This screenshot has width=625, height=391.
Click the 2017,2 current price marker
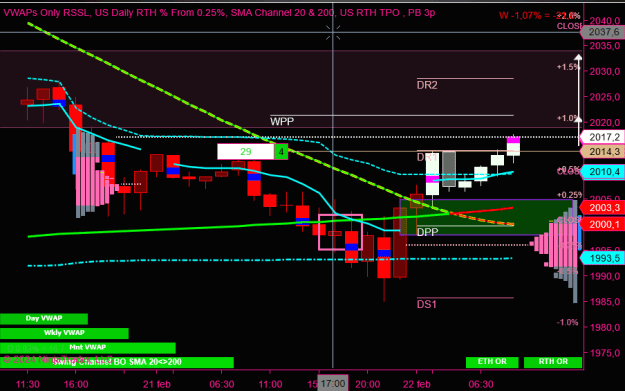[603, 137]
